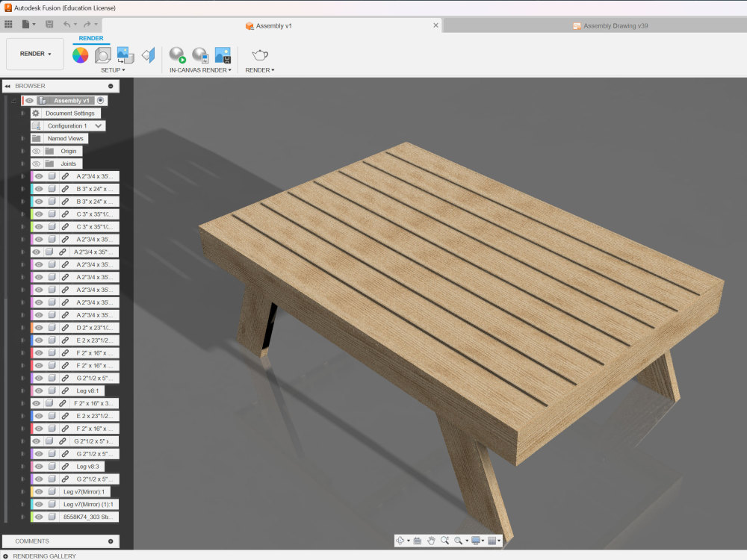Expand the Leg v8:3 tree node
The image size is (747, 560).
click(22, 467)
